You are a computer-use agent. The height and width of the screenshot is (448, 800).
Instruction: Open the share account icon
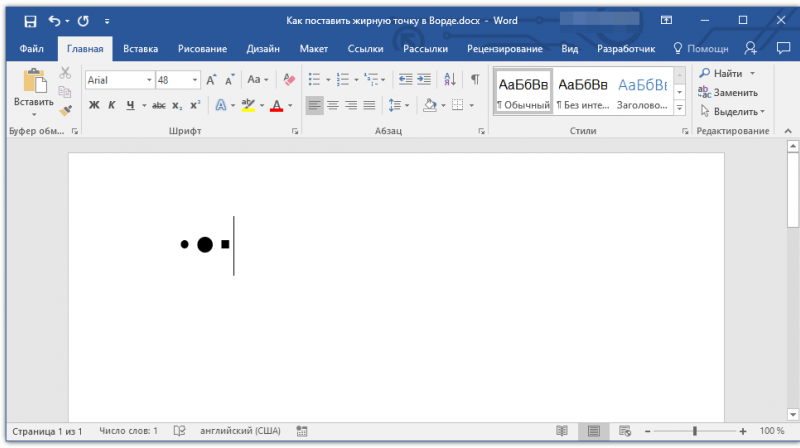(751, 48)
